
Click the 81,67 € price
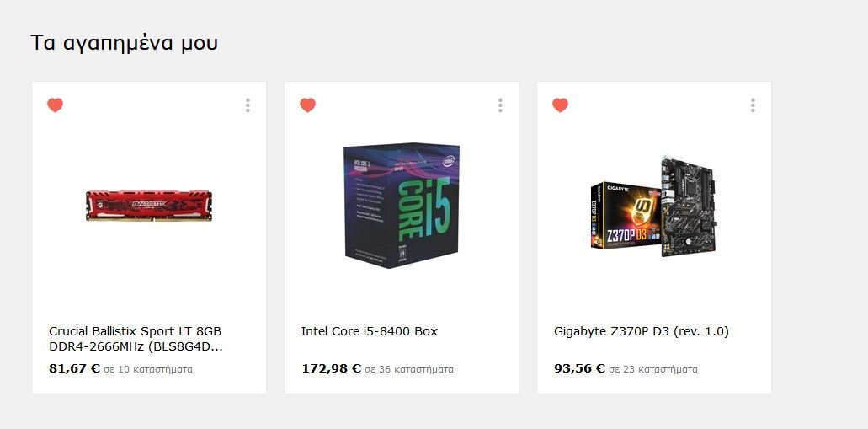74,368
